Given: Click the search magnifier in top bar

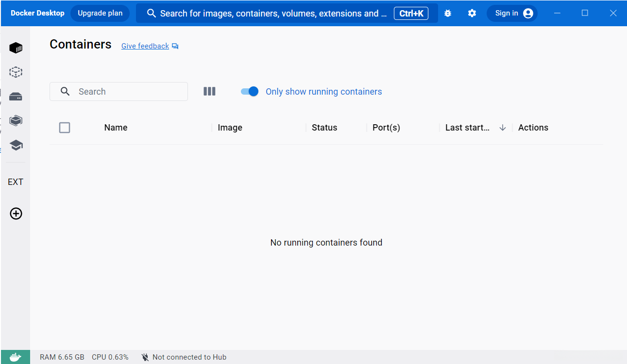Looking at the screenshot, I should point(152,14).
